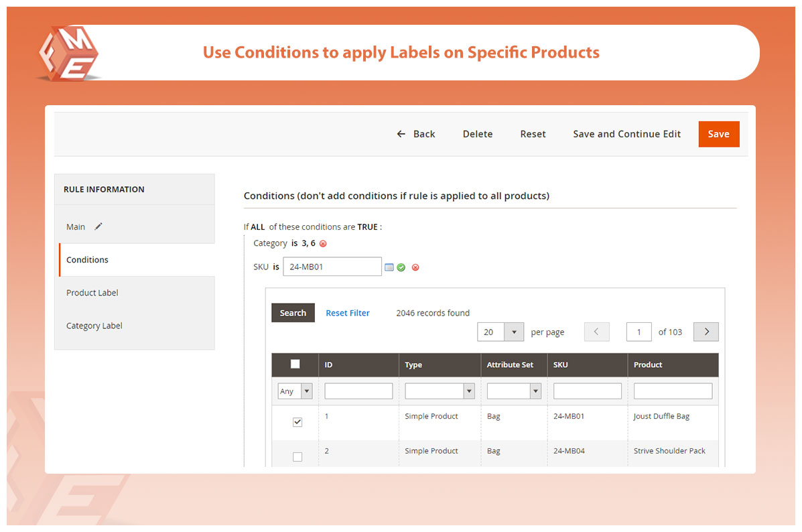802x532 pixels.
Task: Open the SKU chooser grid icon
Action: coord(389,267)
